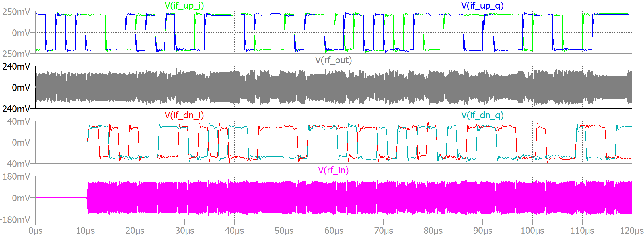This screenshot has width=644, height=236.
Task: Click the 250mV label on top pane axis
Action: [x=16, y=12]
